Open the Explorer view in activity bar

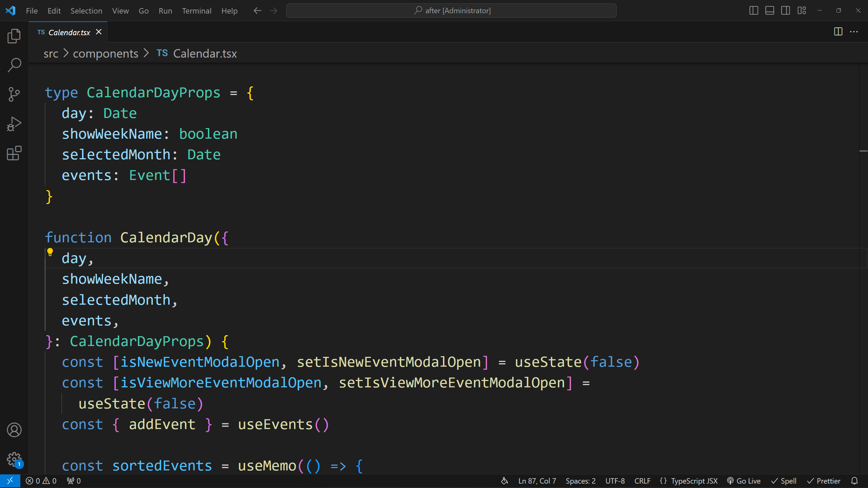(x=14, y=36)
